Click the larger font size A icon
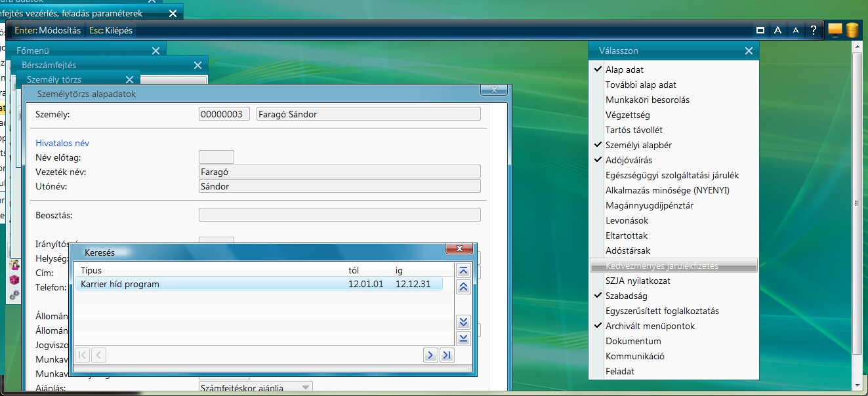The width and height of the screenshot is (868, 396). [777, 30]
